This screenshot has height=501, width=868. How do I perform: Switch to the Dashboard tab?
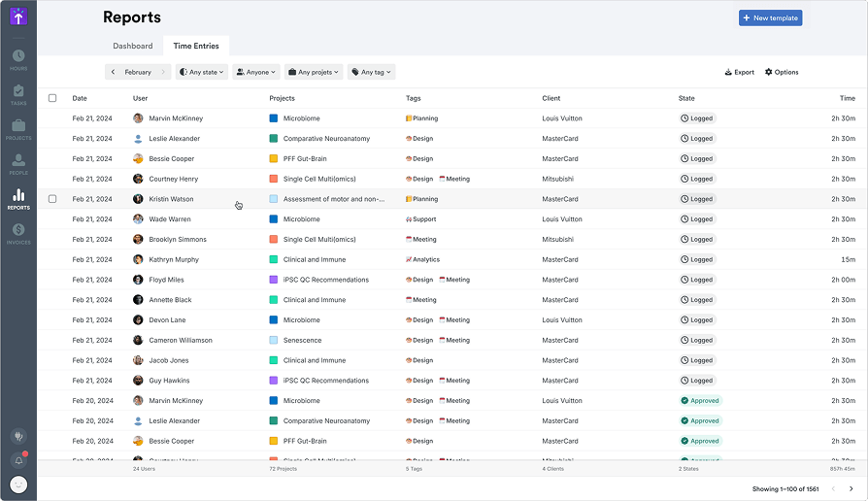pos(132,46)
